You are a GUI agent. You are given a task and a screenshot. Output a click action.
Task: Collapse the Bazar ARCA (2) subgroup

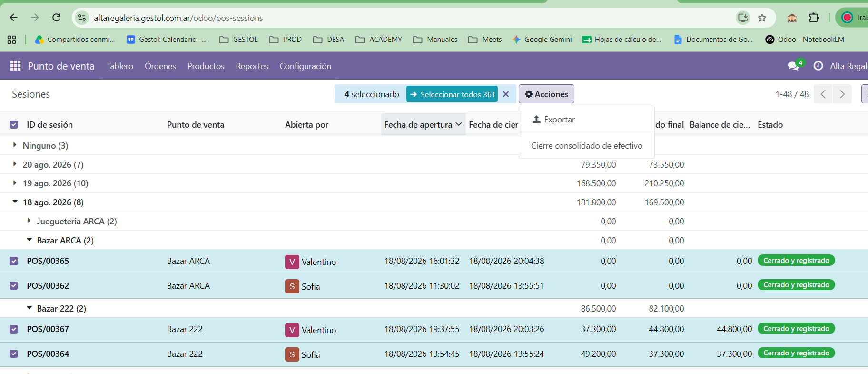65,241
